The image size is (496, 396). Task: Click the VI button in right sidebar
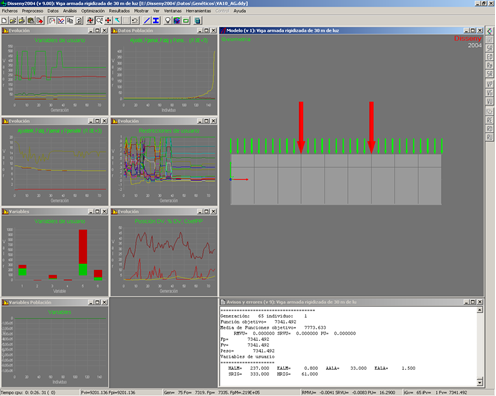(489, 101)
